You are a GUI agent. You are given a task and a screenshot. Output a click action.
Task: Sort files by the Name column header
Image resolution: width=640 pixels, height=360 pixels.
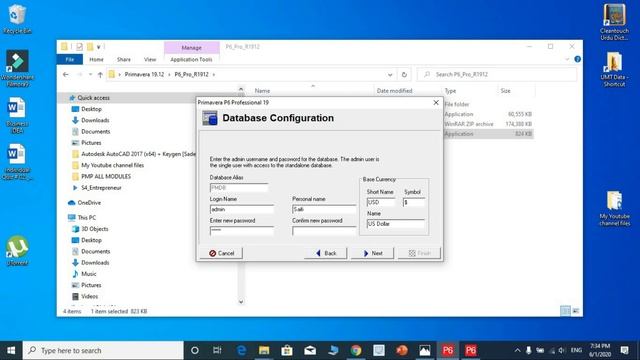coord(262,91)
